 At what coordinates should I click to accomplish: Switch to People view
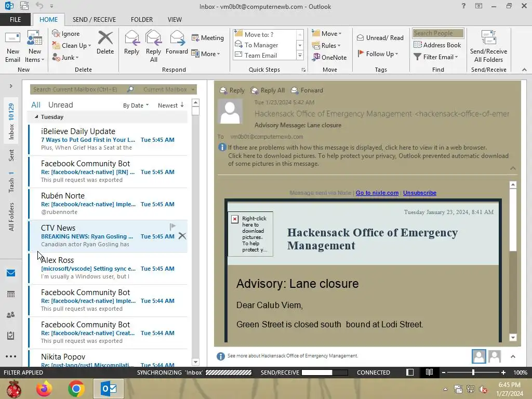click(x=11, y=315)
